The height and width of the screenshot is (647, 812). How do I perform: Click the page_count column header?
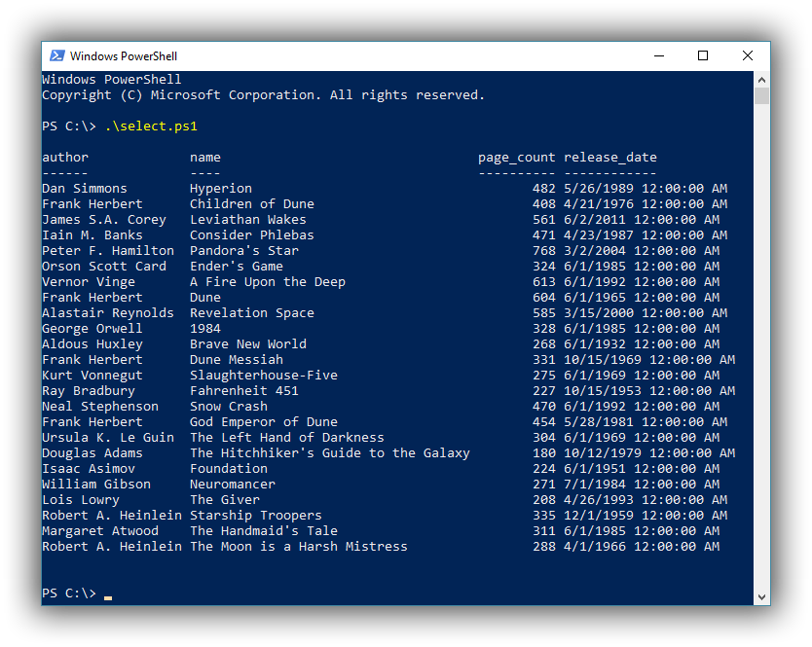point(516,158)
